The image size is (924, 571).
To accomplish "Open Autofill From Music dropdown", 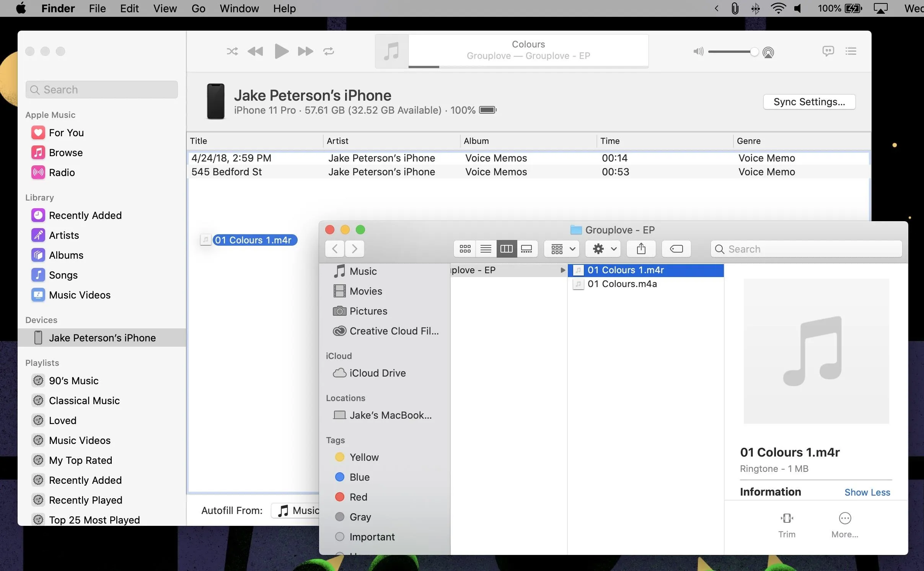I will [x=295, y=511].
